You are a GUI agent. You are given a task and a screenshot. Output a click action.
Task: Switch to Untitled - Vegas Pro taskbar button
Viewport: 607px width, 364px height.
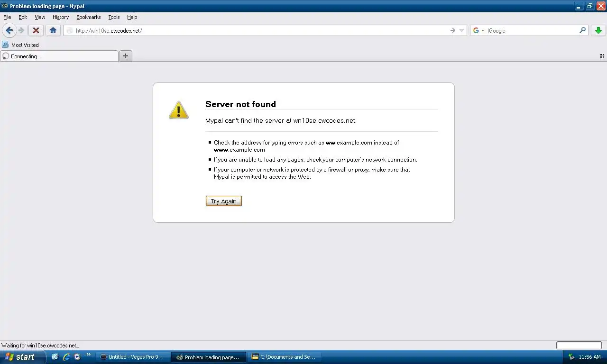click(x=132, y=357)
